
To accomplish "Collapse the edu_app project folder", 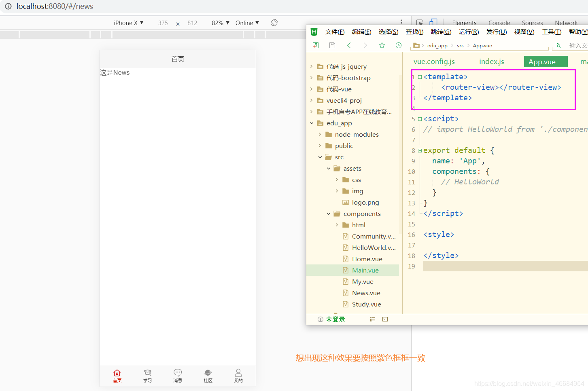I will pos(312,123).
